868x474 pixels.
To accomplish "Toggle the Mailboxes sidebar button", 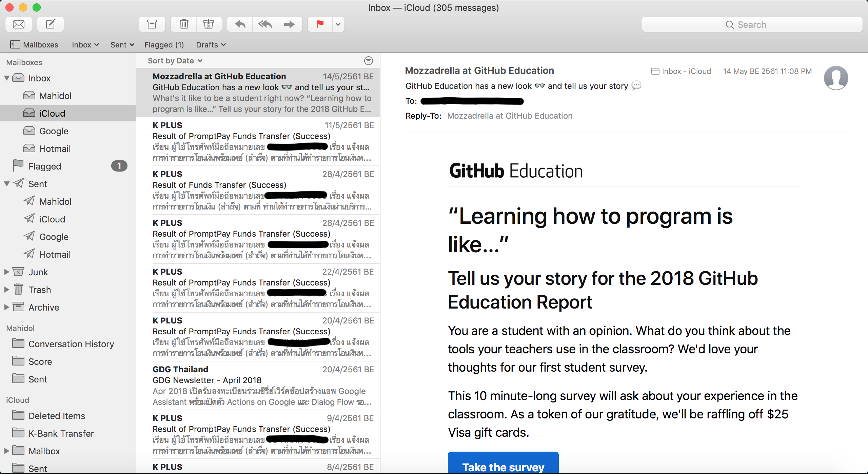I will [x=34, y=45].
